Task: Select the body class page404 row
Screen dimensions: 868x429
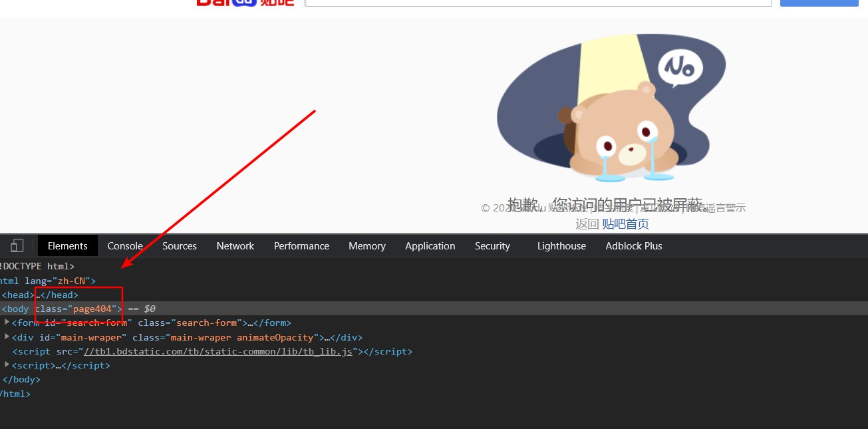Action: pos(434,309)
